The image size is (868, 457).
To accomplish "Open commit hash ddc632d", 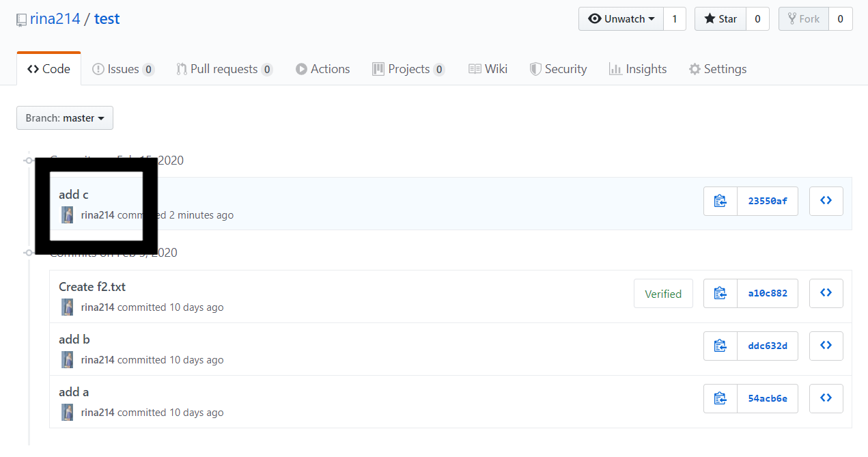I will coord(768,346).
